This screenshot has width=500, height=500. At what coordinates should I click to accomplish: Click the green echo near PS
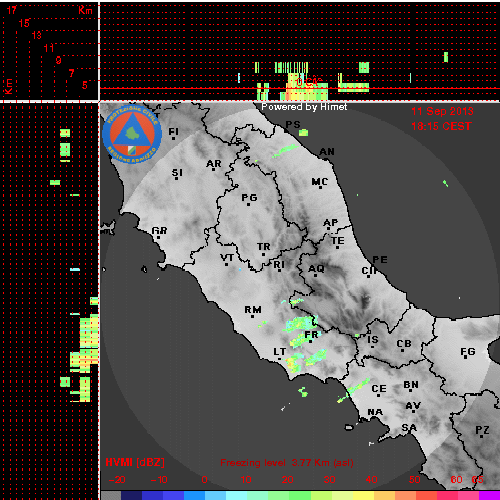[303, 133]
